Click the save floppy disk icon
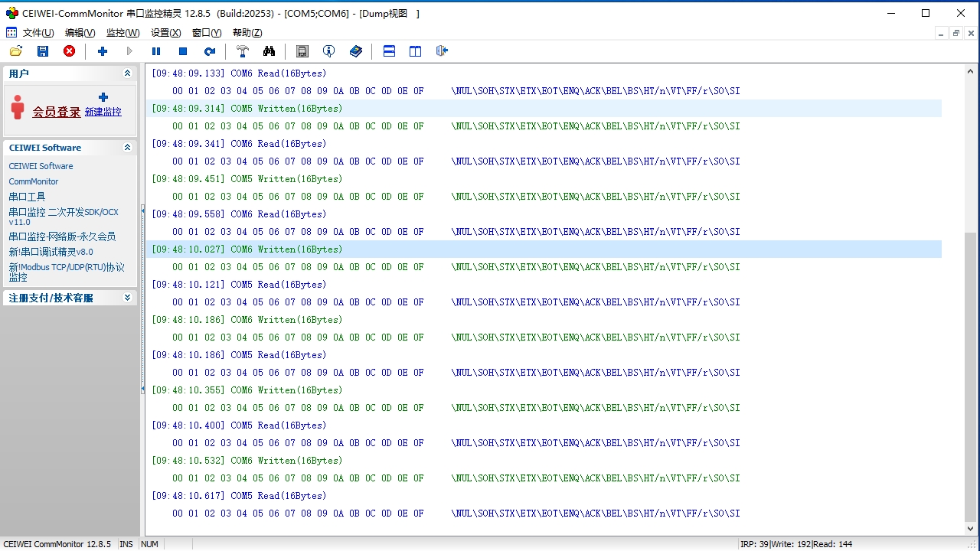 [x=43, y=51]
